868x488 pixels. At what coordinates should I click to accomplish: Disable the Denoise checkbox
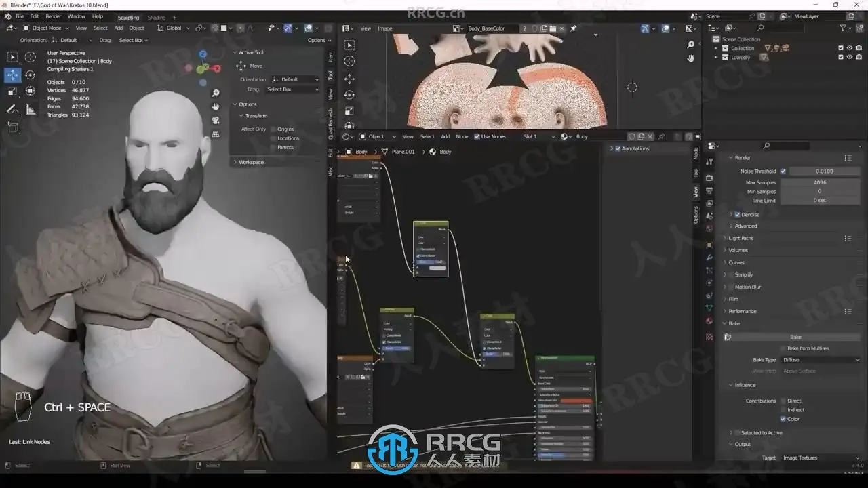click(738, 215)
